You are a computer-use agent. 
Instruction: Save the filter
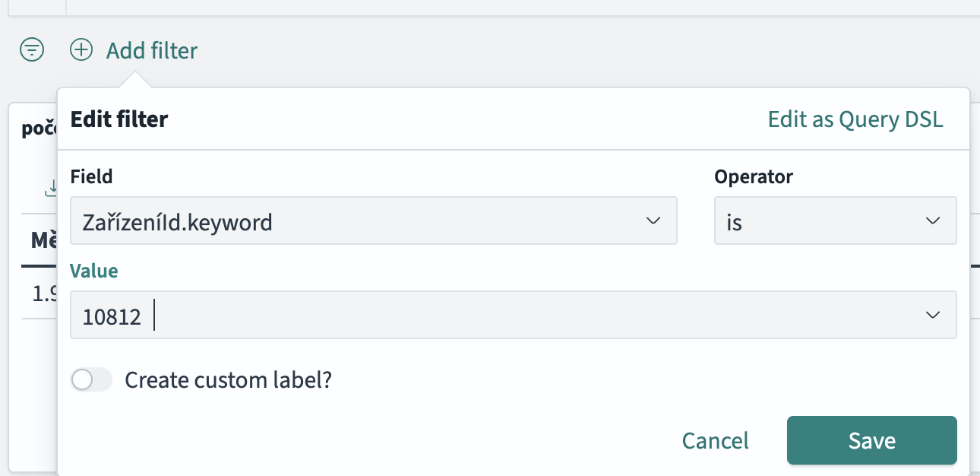pos(871,441)
